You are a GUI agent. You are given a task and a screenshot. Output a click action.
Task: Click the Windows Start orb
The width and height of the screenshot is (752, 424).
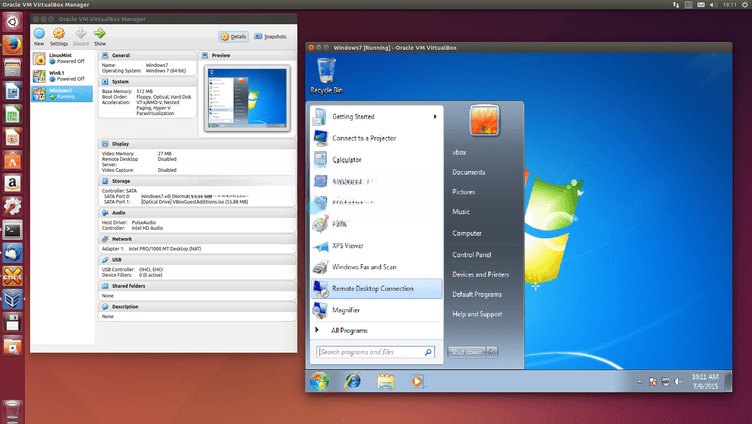(x=319, y=381)
